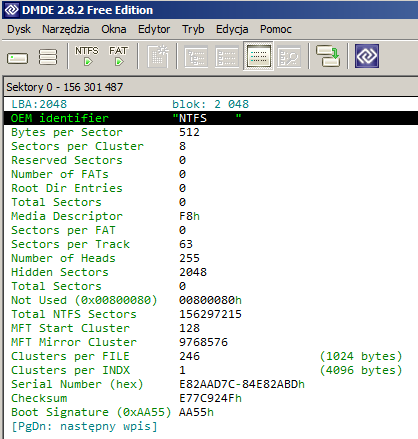Click the new document toolbar icon
The width and height of the screenshot is (418, 439).
click(x=159, y=56)
